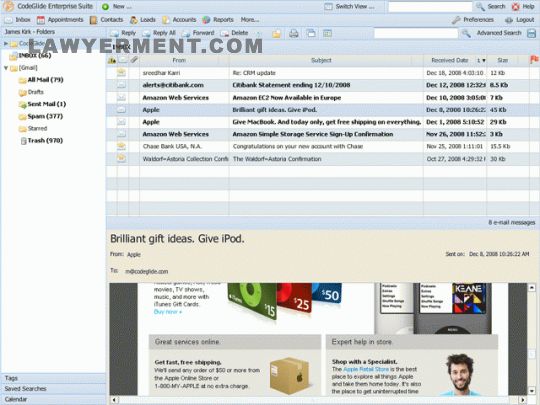
Task: Sort by the priority column icon
Action: coord(112,61)
